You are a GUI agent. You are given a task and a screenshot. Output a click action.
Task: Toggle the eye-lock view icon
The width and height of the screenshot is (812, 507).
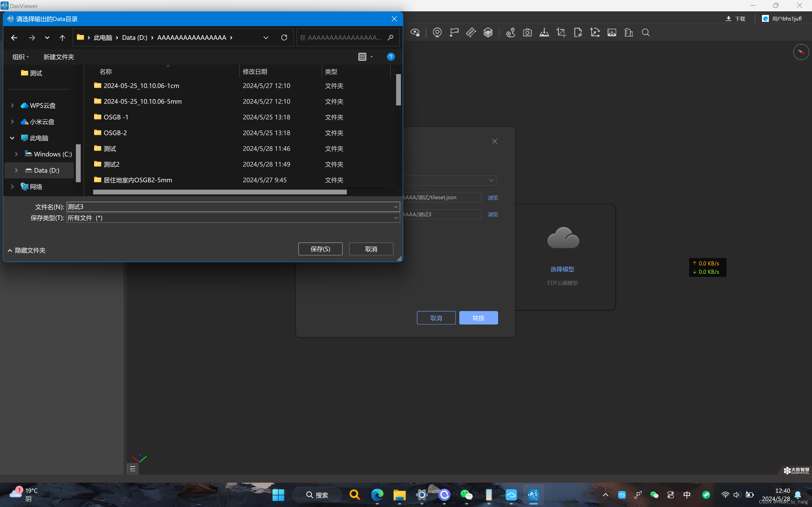point(415,32)
